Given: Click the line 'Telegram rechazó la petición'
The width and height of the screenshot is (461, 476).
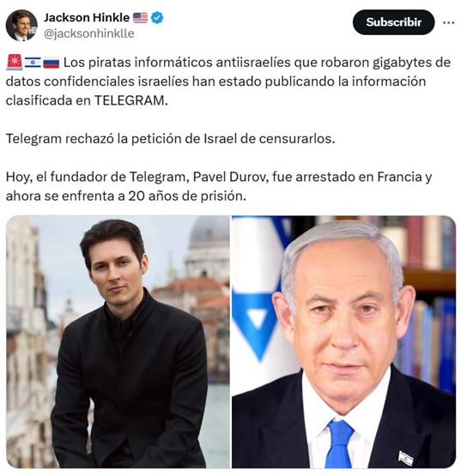Looking at the screenshot, I should [170, 139].
